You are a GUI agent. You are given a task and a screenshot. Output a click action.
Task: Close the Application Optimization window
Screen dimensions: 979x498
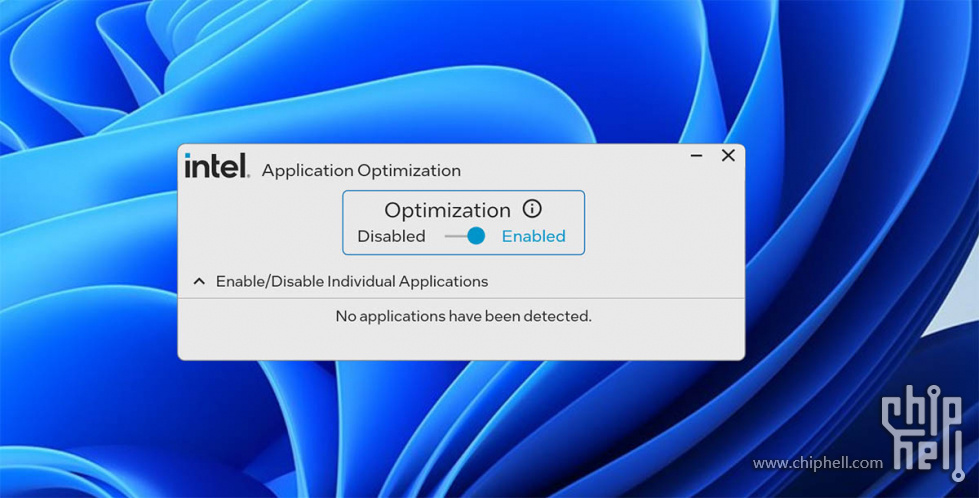[728, 155]
